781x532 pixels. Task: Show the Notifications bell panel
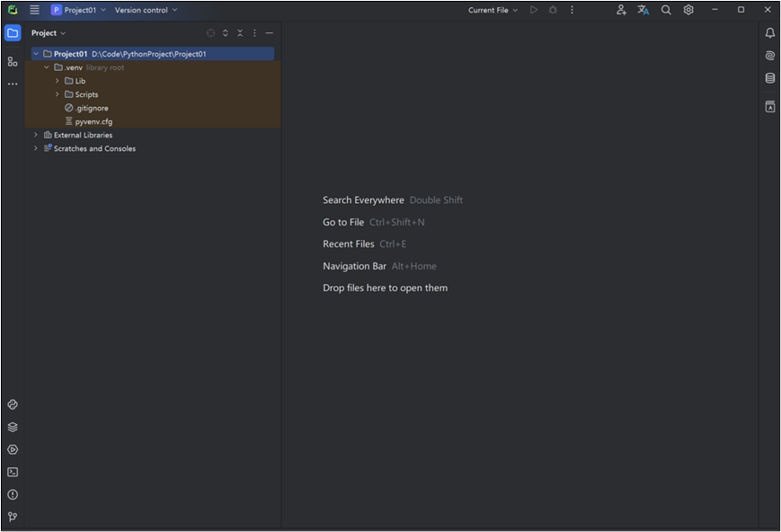pos(770,33)
